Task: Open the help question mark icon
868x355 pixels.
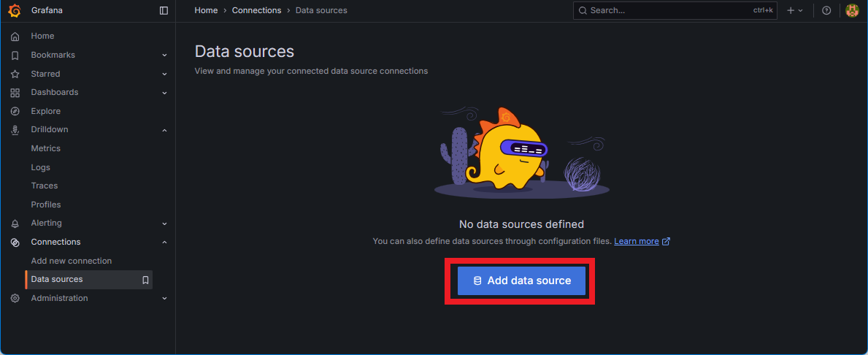Action: 826,10
